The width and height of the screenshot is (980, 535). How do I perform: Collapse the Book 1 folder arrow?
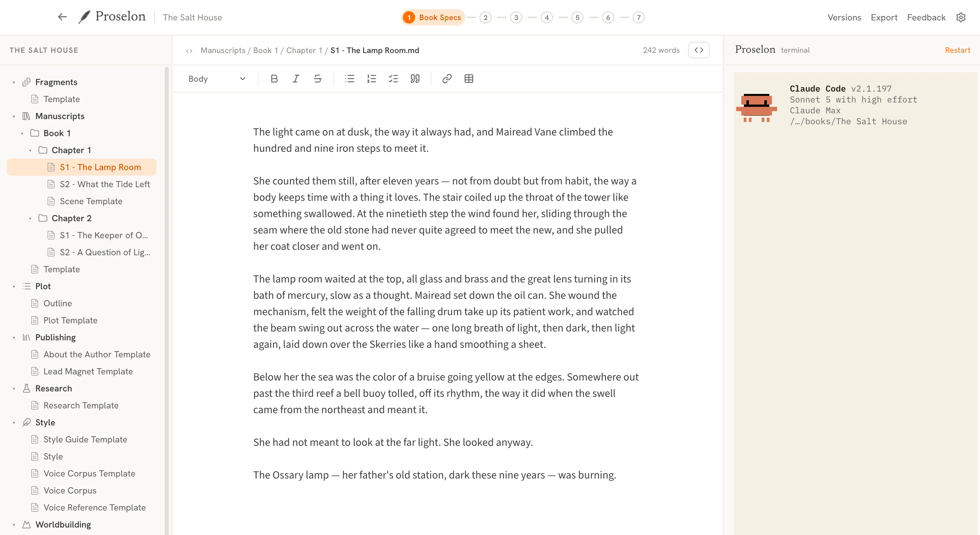22,133
